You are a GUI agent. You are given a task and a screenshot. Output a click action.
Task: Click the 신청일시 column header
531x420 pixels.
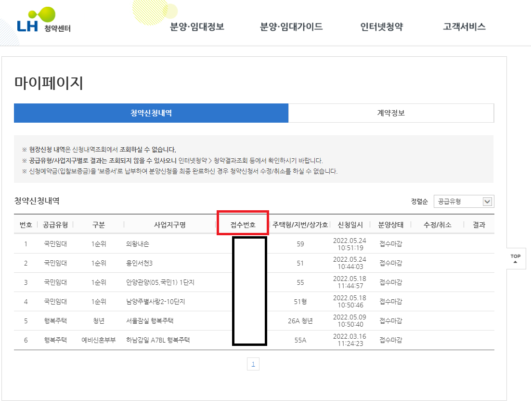350,225
